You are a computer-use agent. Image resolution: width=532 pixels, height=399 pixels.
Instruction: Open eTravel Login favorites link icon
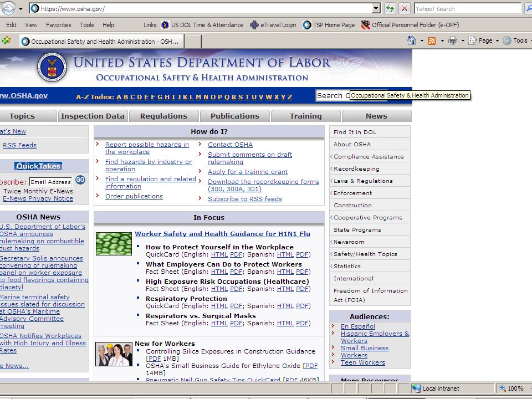254,25
